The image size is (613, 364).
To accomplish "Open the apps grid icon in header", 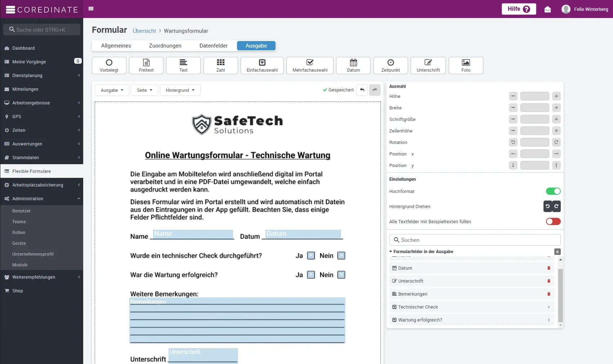I will point(91,9).
